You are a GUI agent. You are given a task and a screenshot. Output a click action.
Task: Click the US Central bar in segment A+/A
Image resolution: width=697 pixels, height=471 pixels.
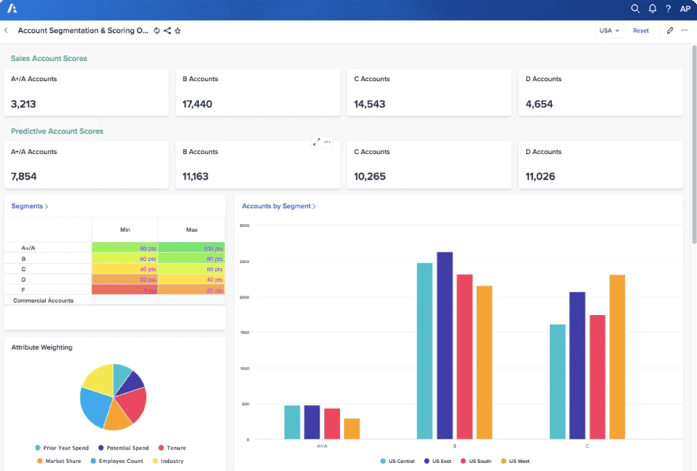pyautogui.click(x=292, y=422)
